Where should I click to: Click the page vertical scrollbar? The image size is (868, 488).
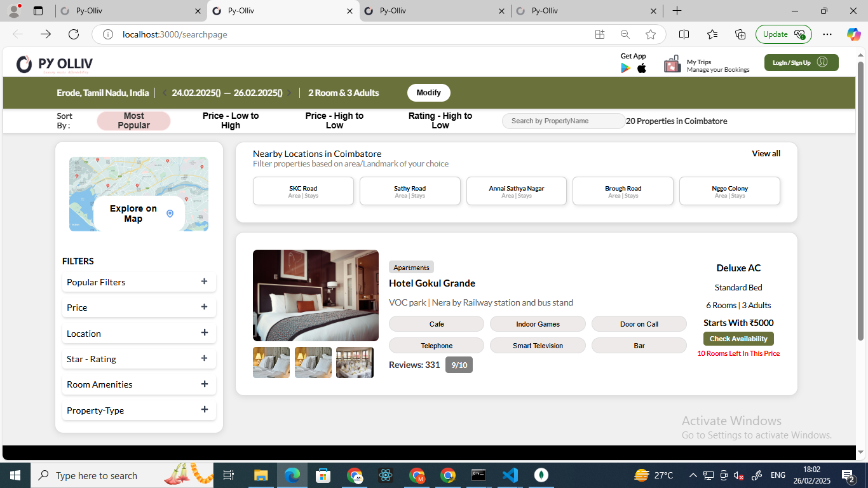pos(860,191)
